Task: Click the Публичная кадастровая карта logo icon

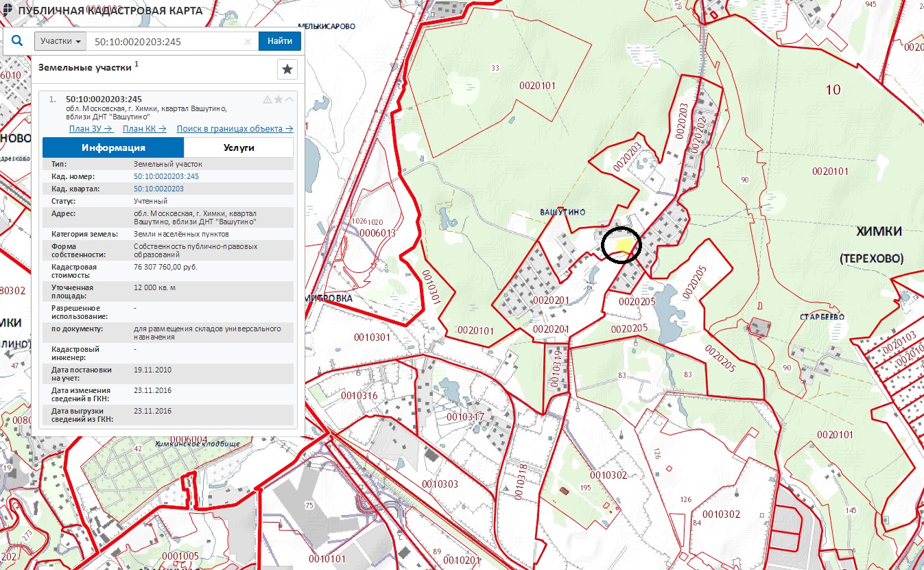Action: [x=8, y=12]
